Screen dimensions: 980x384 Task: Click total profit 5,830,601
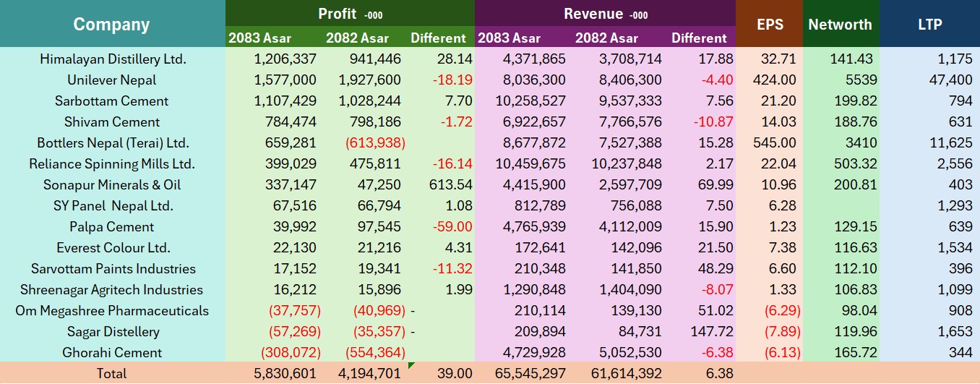tap(285, 373)
